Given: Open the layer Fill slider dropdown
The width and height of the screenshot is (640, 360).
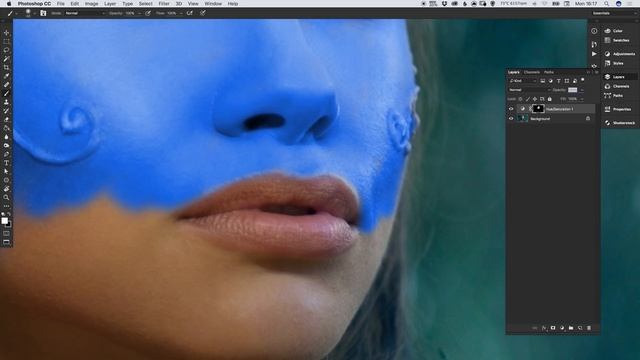Looking at the screenshot, I should (582, 99).
